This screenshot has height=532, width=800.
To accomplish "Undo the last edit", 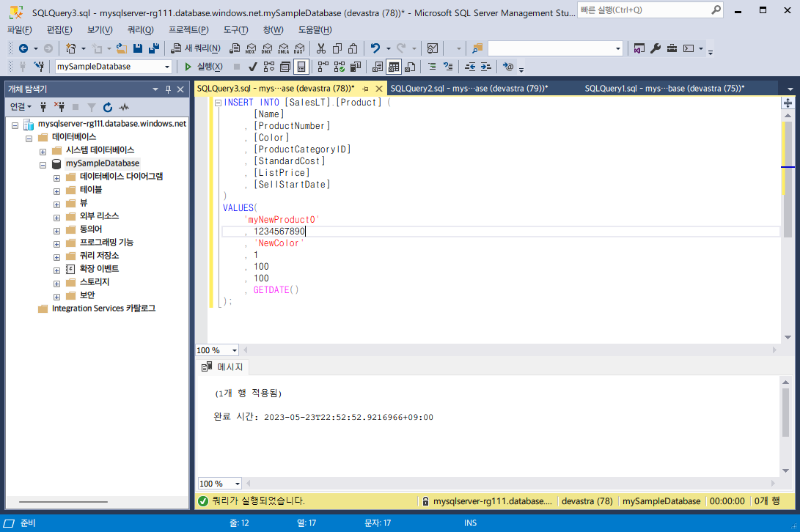I will pos(375,48).
